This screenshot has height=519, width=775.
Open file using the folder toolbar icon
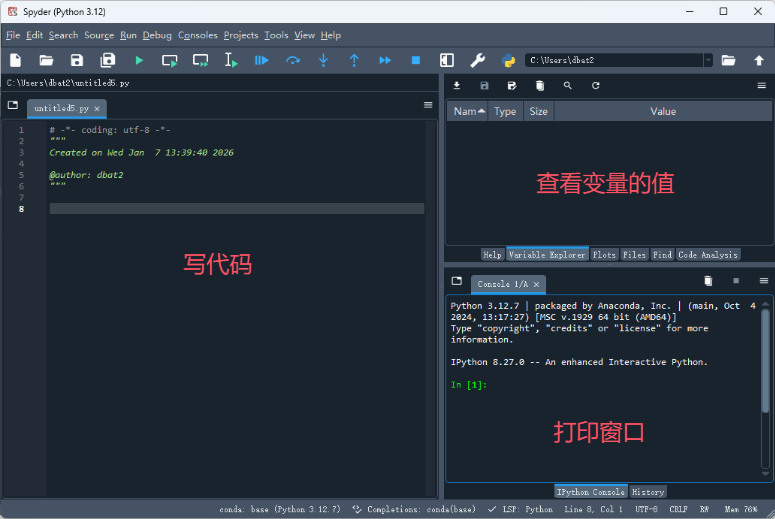(46, 60)
